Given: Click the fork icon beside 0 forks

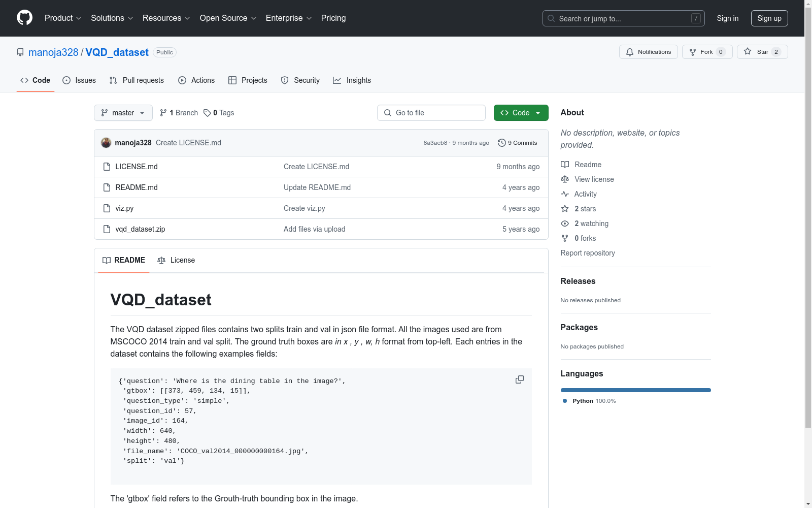Looking at the screenshot, I should coord(565,238).
